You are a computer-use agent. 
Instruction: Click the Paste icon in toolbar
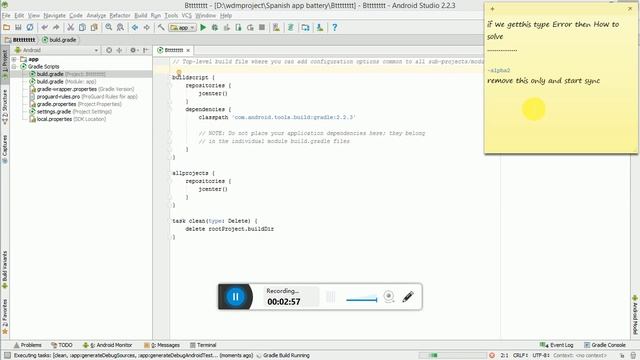coord(94,27)
